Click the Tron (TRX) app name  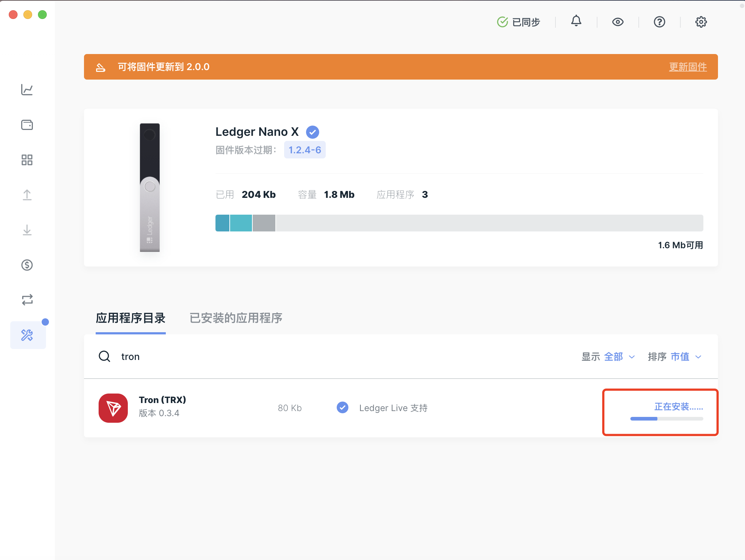pyautogui.click(x=163, y=400)
